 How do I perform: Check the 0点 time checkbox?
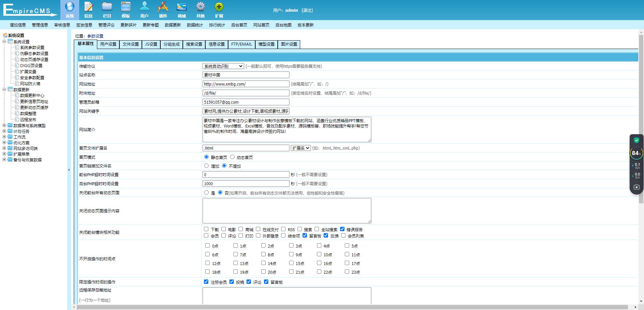pyautogui.click(x=207, y=246)
